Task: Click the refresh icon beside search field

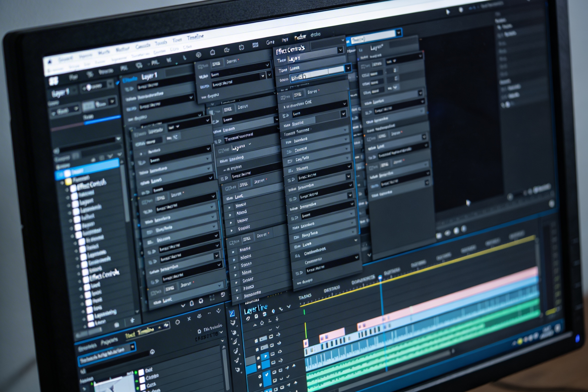Action: click(152, 352)
